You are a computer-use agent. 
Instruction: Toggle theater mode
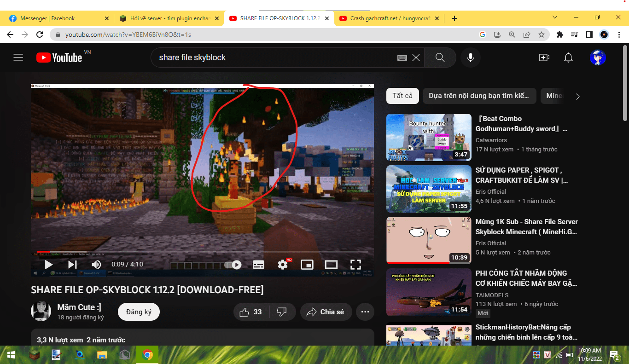331,265
